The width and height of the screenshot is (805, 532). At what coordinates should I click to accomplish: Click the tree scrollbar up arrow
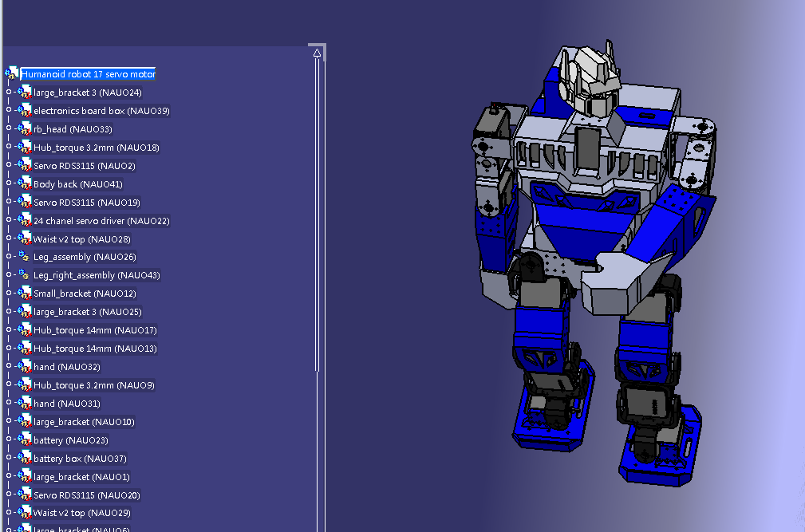click(x=317, y=53)
